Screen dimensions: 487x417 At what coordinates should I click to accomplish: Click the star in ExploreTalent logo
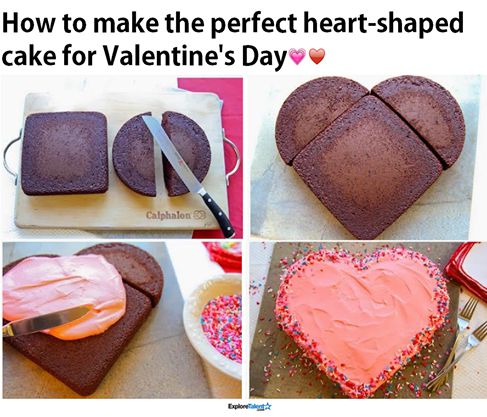[x=268, y=406]
